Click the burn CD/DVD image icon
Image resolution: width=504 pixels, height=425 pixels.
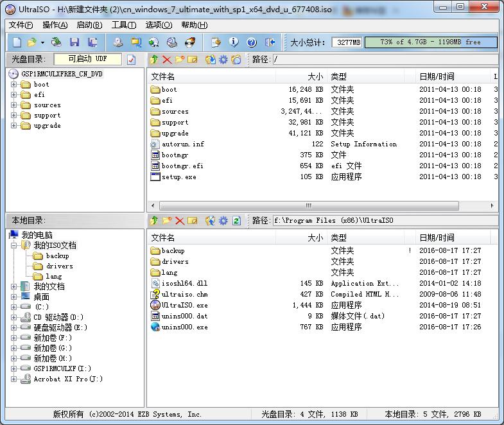[190, 42]
